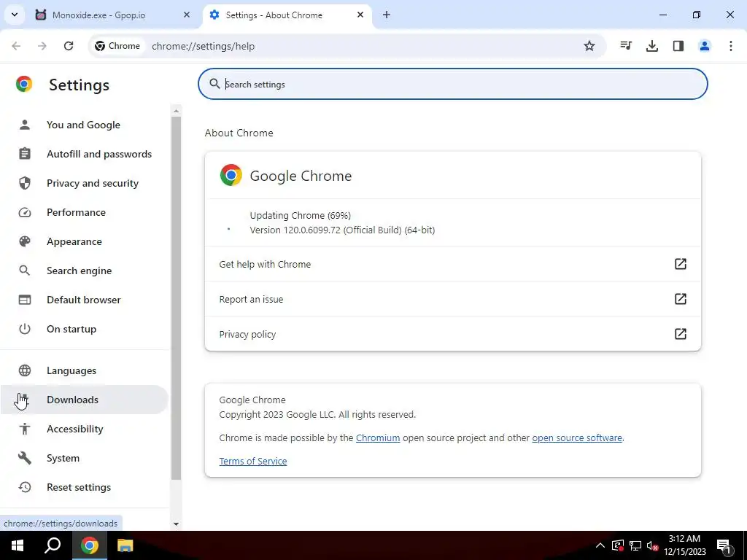Toggle the side panel icon
This screenshot has width=747, height=560.
(x=678, y=46)
